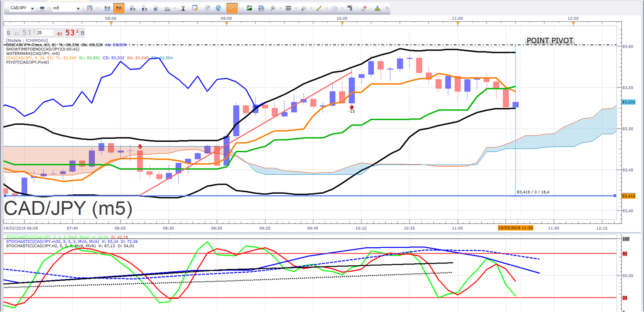Click the 83,418 / 0 / 18,4 measurement label
Image resolution: width=644 pixels, height=312 pixels.
pos(533,192)
